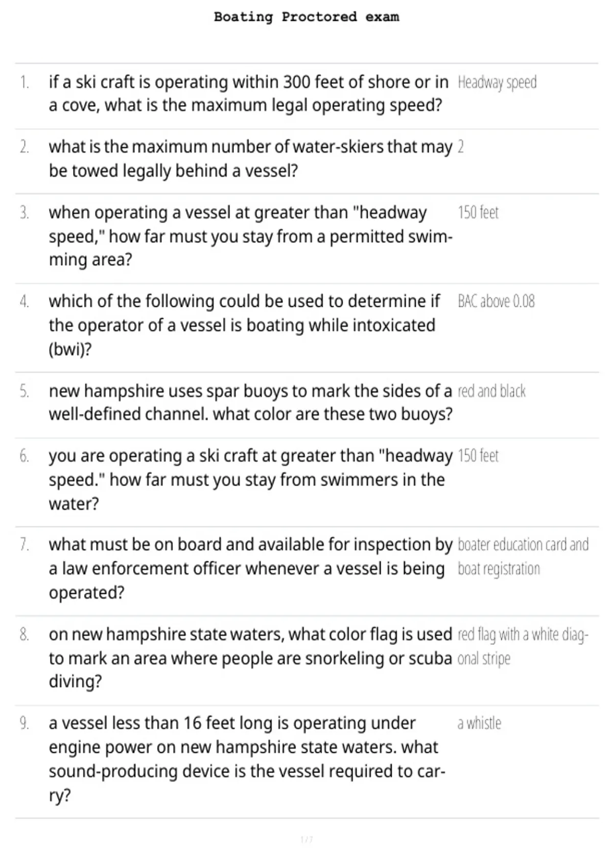Select question 3 about permitted swimming area
This screenshot has width=613, height=868.
point(250,236)
